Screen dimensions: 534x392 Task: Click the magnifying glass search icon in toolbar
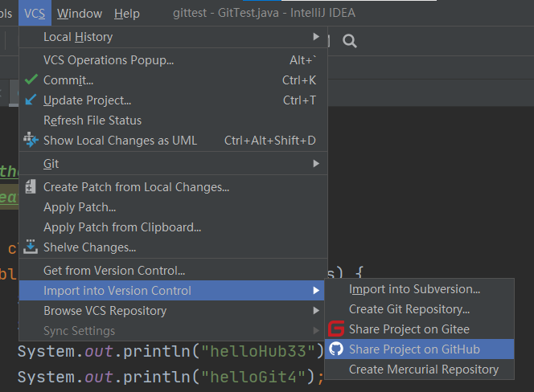pyautogui.click(x=350, y=41)
